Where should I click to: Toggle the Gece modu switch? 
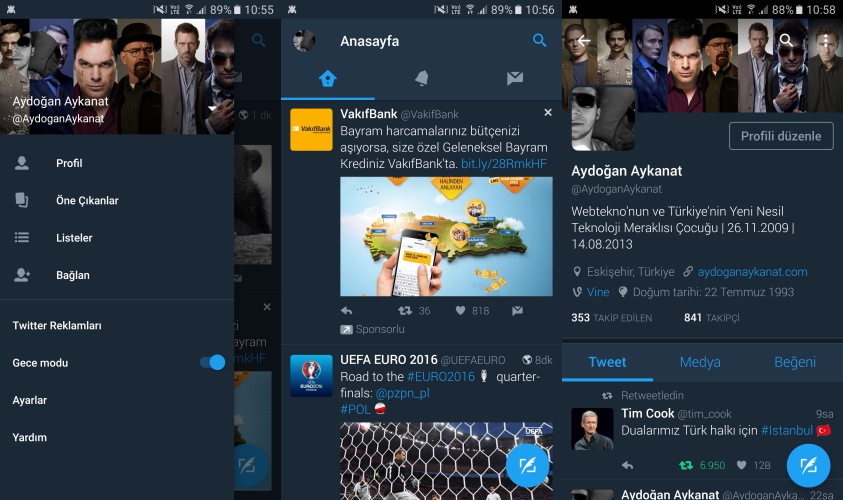coord(212,362)
